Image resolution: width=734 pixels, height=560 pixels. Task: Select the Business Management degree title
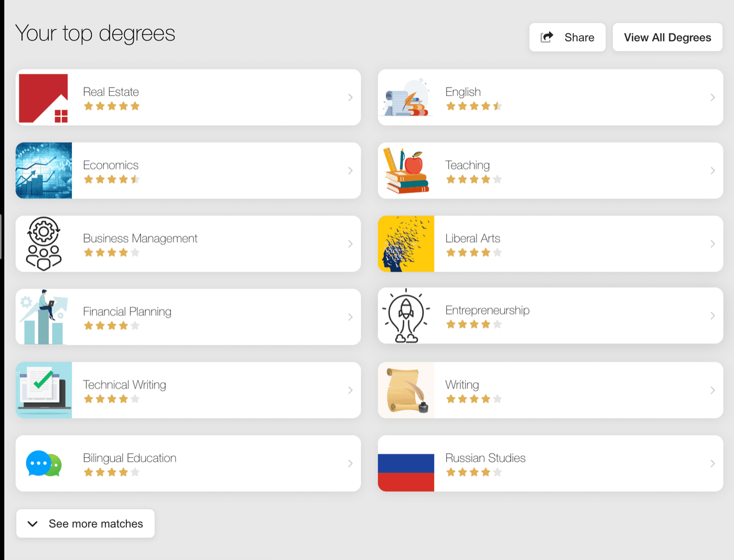[140, 239]
